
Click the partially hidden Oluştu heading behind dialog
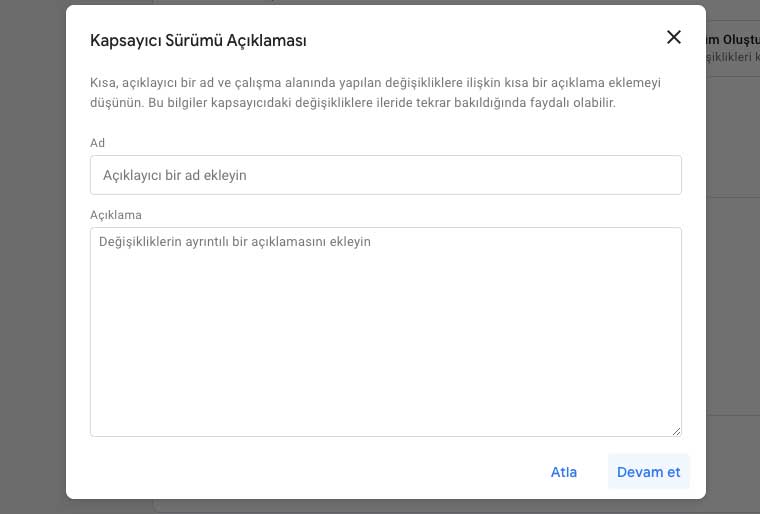733,40
